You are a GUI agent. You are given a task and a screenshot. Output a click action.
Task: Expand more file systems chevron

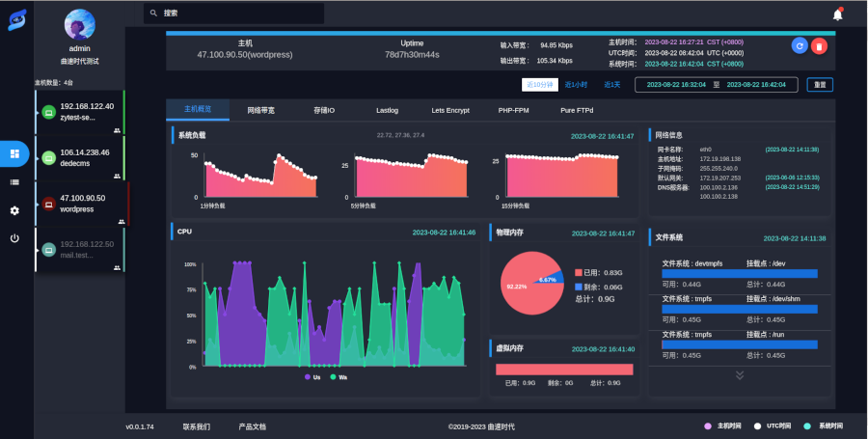pos(739,374)
